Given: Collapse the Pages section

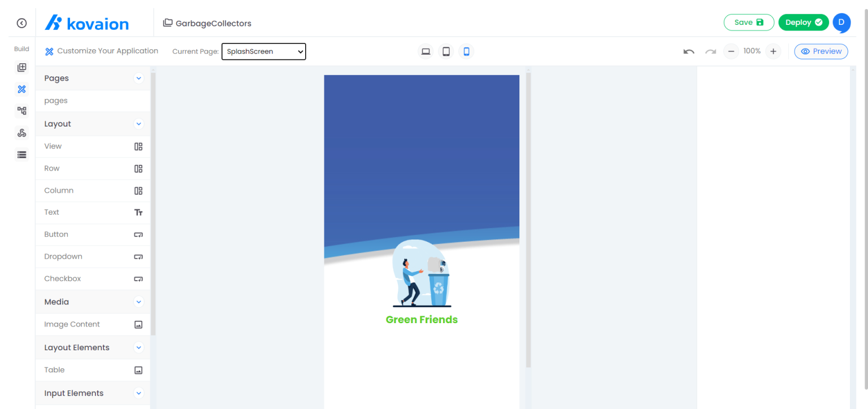Looking at the screenshot, I should [138, 78].
